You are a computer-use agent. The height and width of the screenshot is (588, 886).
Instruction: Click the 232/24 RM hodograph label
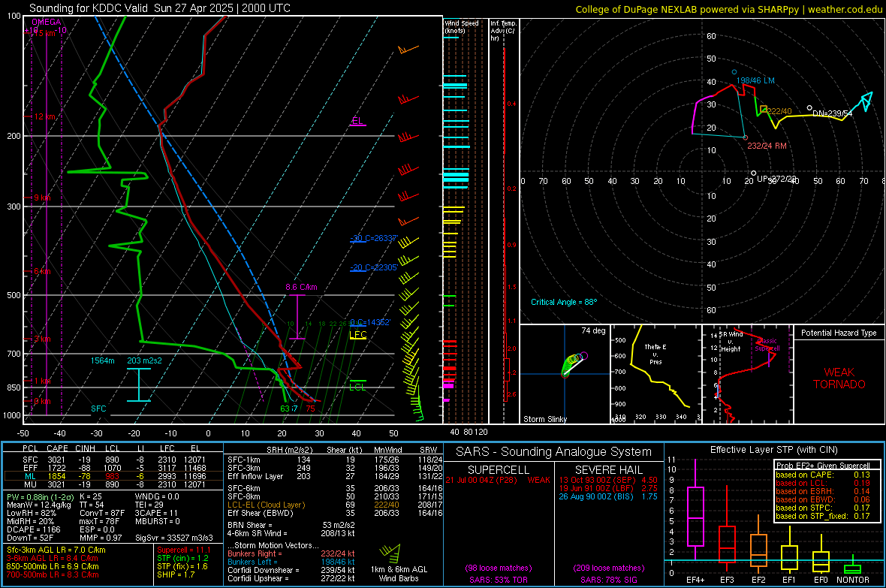767,146
